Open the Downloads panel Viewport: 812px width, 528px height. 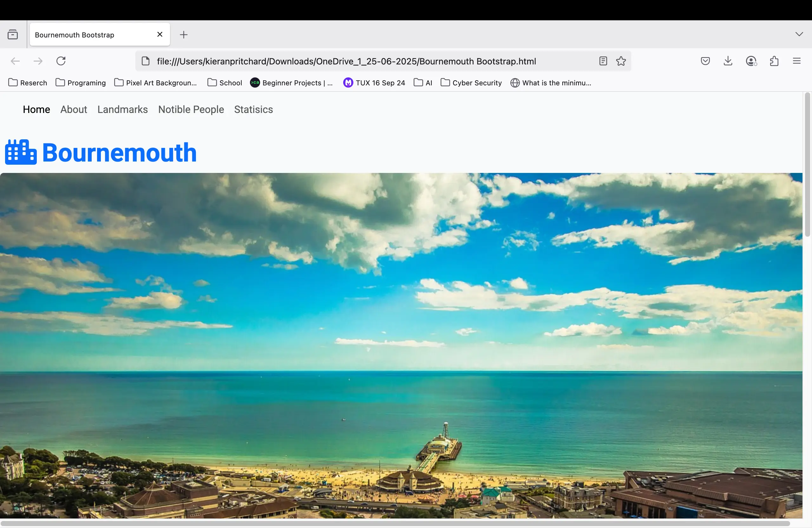pos(728,61)
